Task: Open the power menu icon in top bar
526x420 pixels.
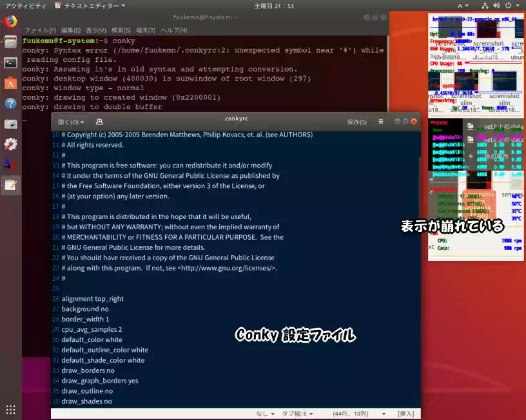Action: pyautogui.click(x=509, y=6)
